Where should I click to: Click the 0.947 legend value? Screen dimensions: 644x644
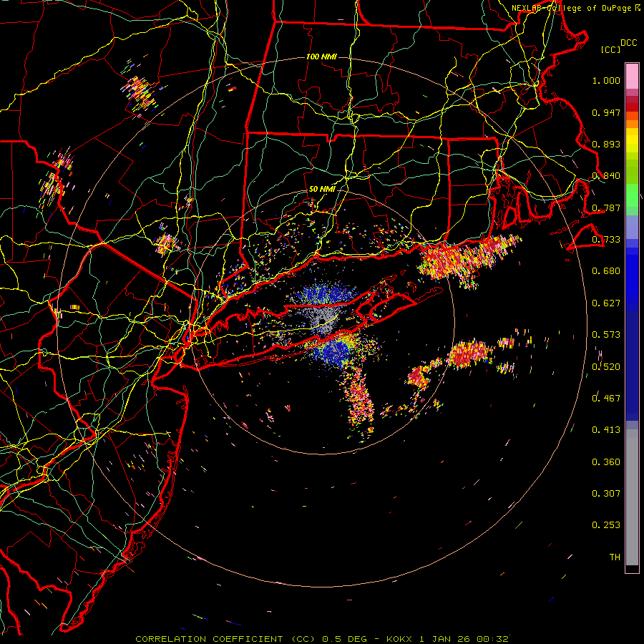(x=606, y=112)
